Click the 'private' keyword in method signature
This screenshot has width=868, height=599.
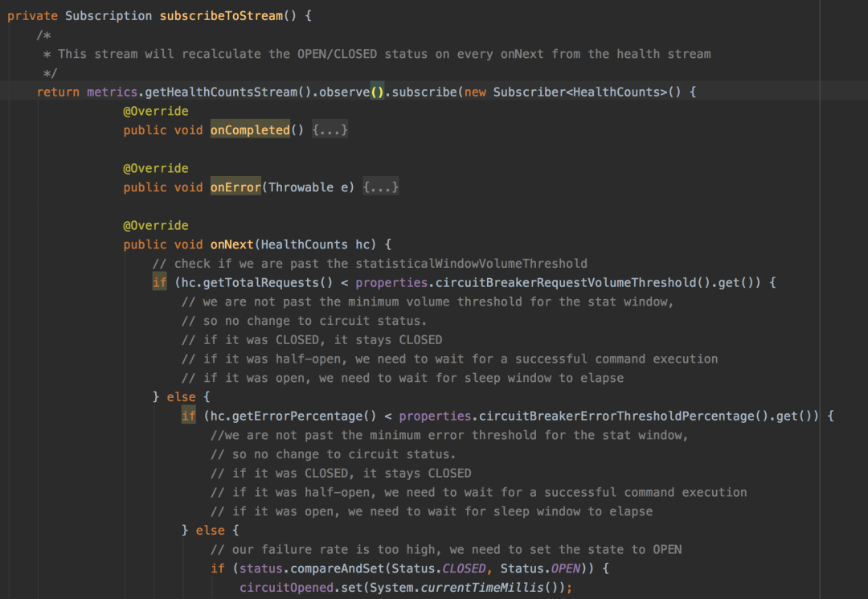click(32, 15)
